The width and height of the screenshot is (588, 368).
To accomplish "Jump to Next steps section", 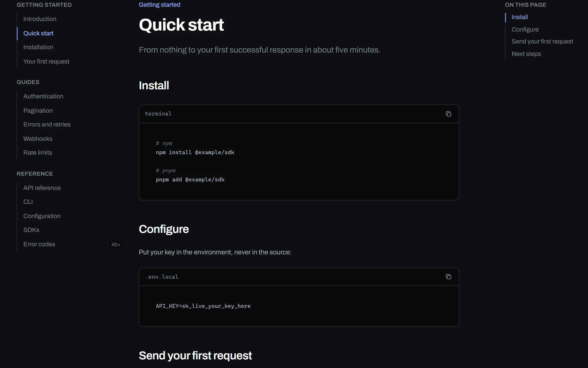I will 526,54.
